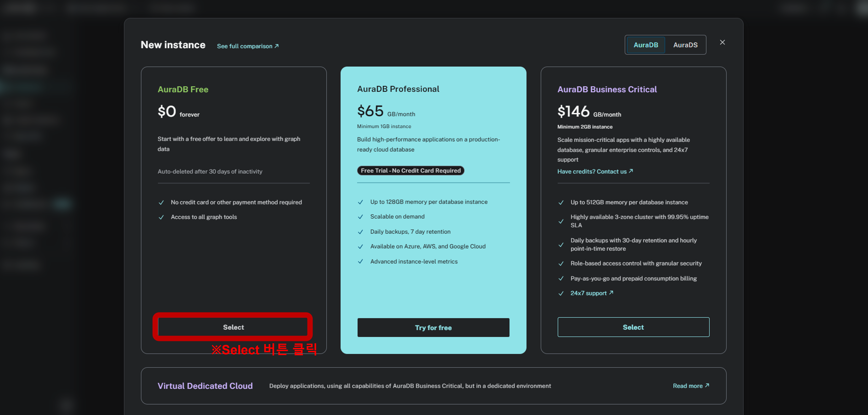Switch to the AuraDS tab

coord(685,45)
